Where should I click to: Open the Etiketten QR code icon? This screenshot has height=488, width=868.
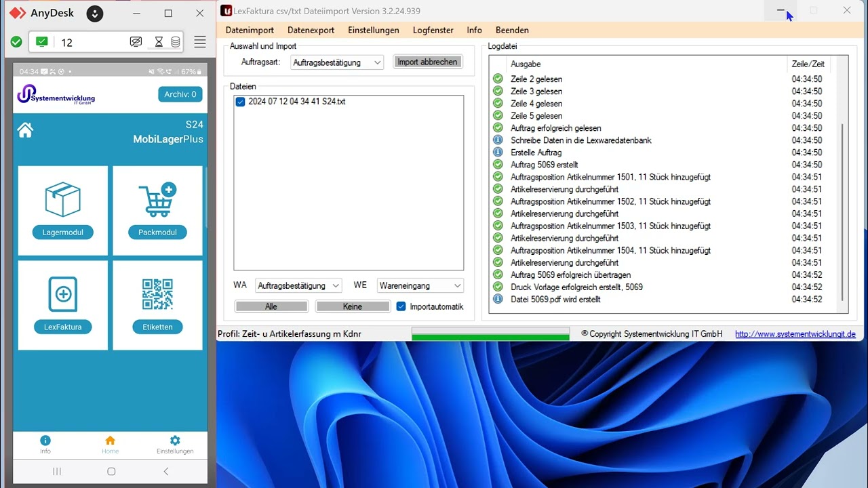[157, 294]
